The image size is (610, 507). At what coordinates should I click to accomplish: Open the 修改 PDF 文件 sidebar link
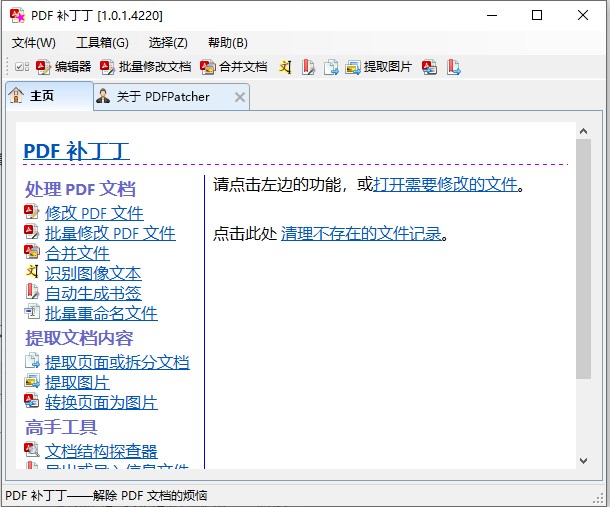[94, 213]
